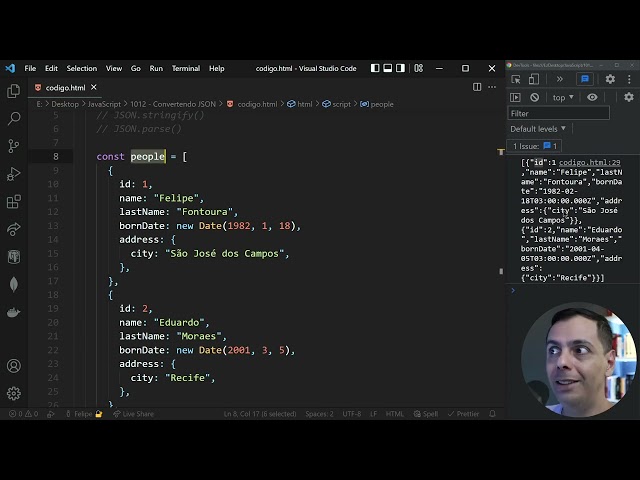Close the codigo.html tab
Image resolution: width=640 pixels, height=480 pixels.
[93, 87]
